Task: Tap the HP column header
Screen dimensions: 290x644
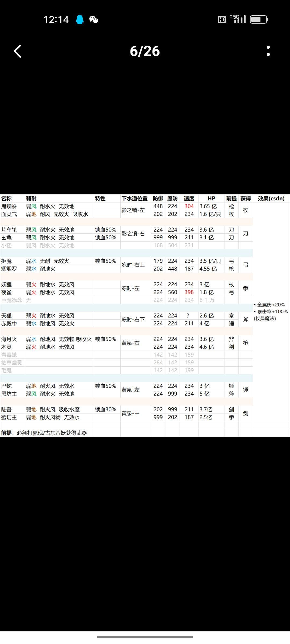Action: click(211, 199)
